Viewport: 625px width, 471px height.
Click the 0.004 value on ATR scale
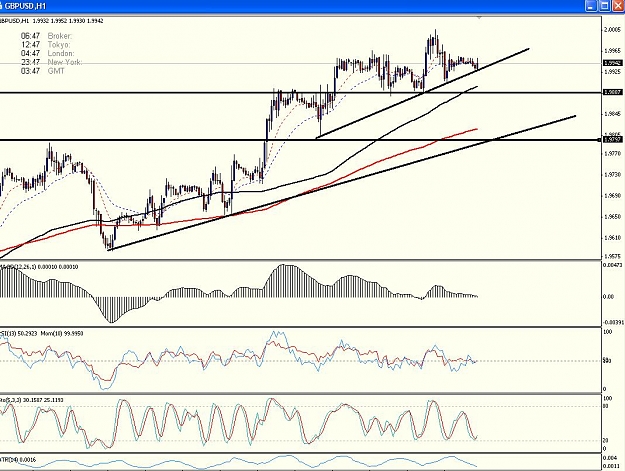click(x=609, y=458)
